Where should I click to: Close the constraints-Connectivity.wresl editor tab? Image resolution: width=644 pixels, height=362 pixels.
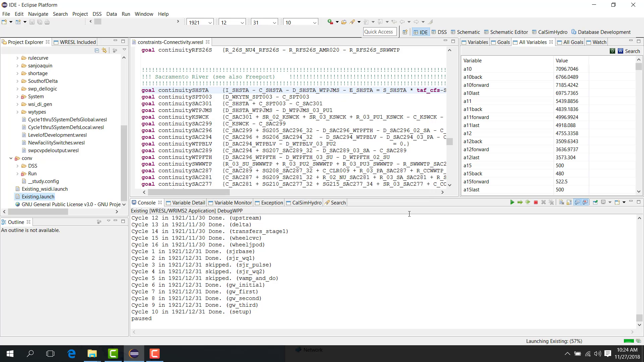(x=208, y=42)
